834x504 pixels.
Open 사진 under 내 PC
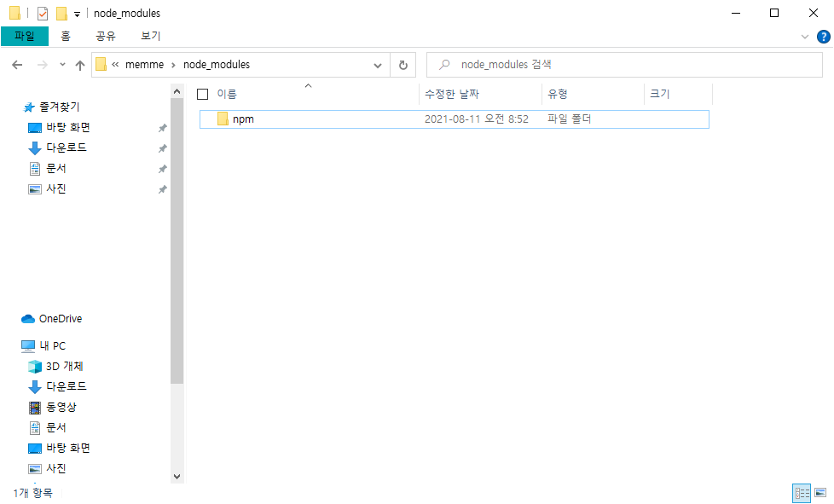pos(55,468)
